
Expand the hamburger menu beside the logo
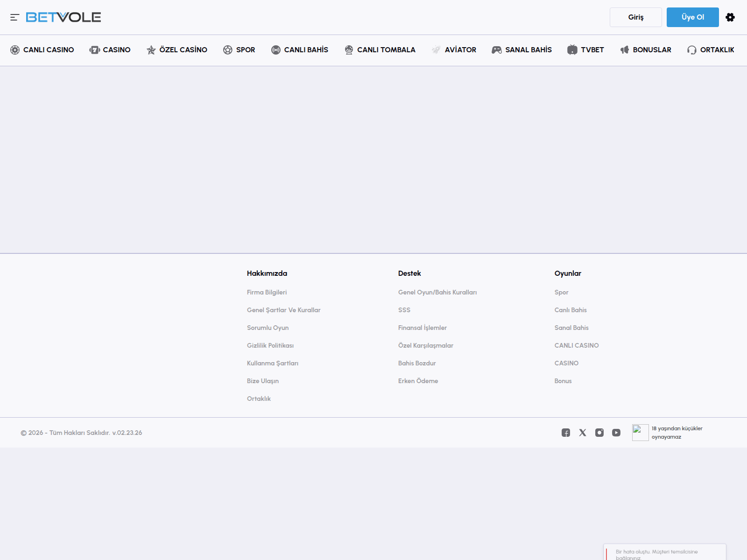[15, 17]
